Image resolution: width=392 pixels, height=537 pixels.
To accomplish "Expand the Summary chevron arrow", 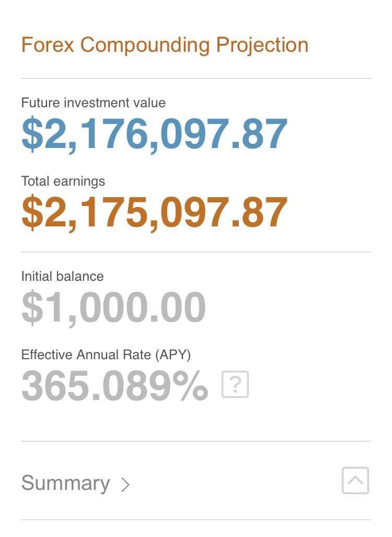I will (125, 484).
